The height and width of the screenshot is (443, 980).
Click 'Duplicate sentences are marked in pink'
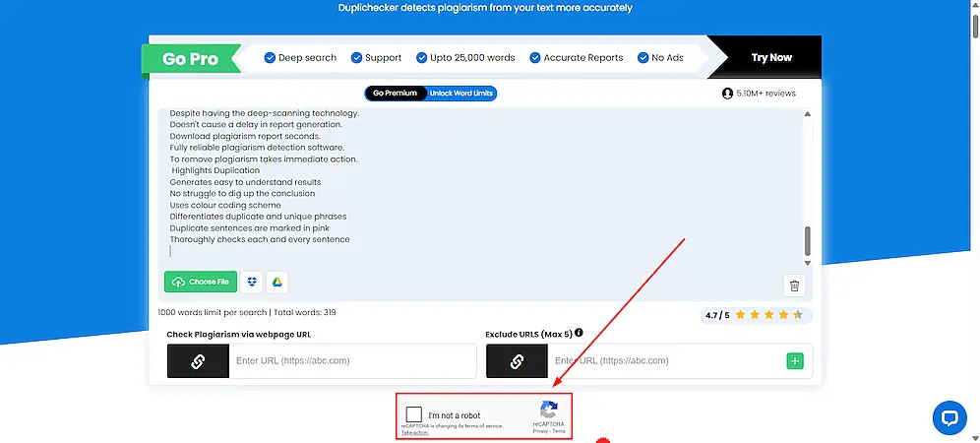point(249,228)
